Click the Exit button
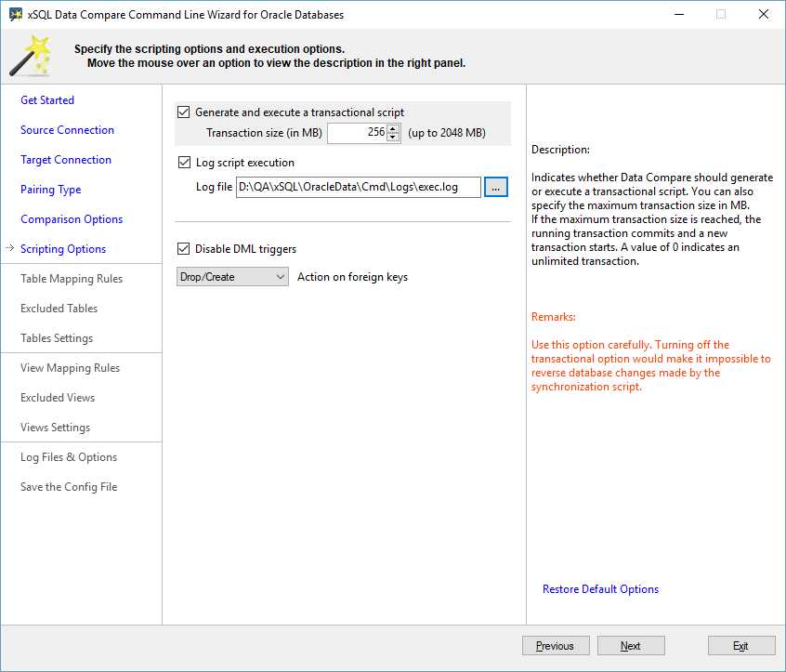The image size is (786, 672). pyautogui.click(x=741, y=645)
